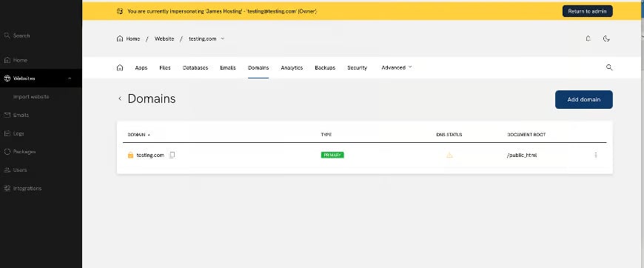Click the DOCUMENT ROOT column header
The width and height of the screenshot is (644, 268).
tap(526, 135)
